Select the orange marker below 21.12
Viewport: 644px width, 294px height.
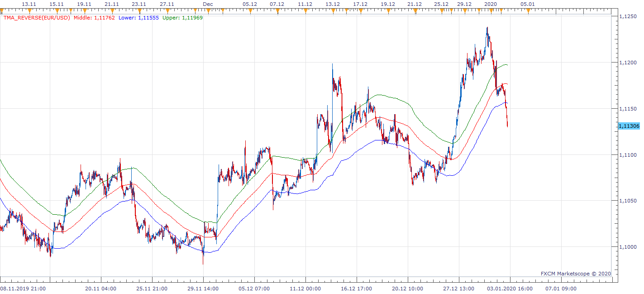pos(415,10)
